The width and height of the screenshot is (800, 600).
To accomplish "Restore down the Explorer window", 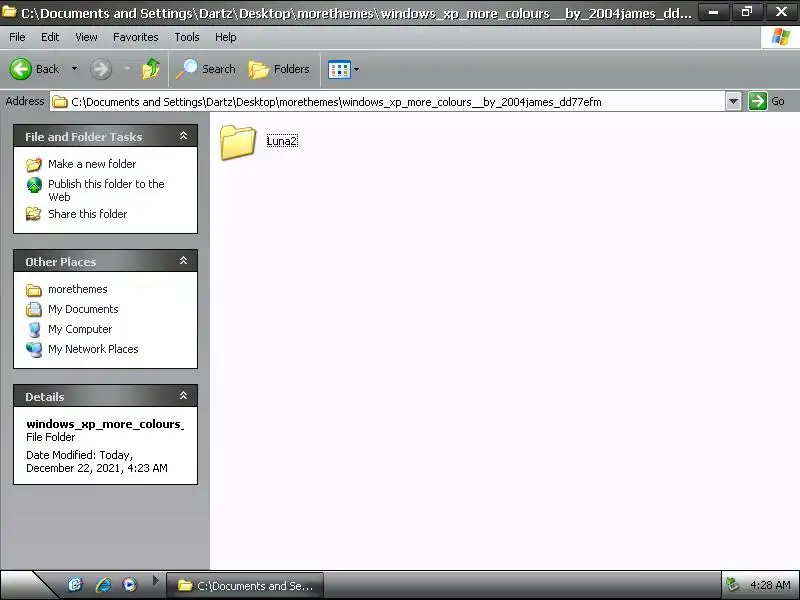I will (747, 12).
